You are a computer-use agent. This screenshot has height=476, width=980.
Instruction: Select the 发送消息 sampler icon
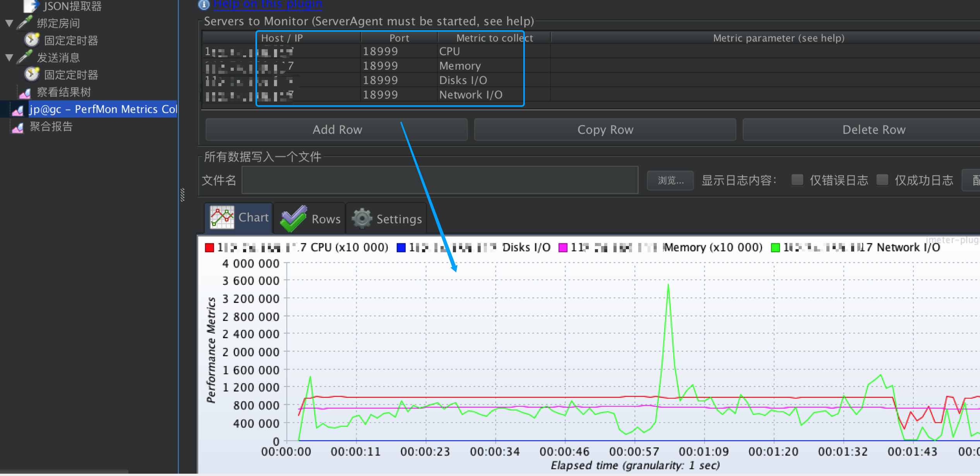24,57
